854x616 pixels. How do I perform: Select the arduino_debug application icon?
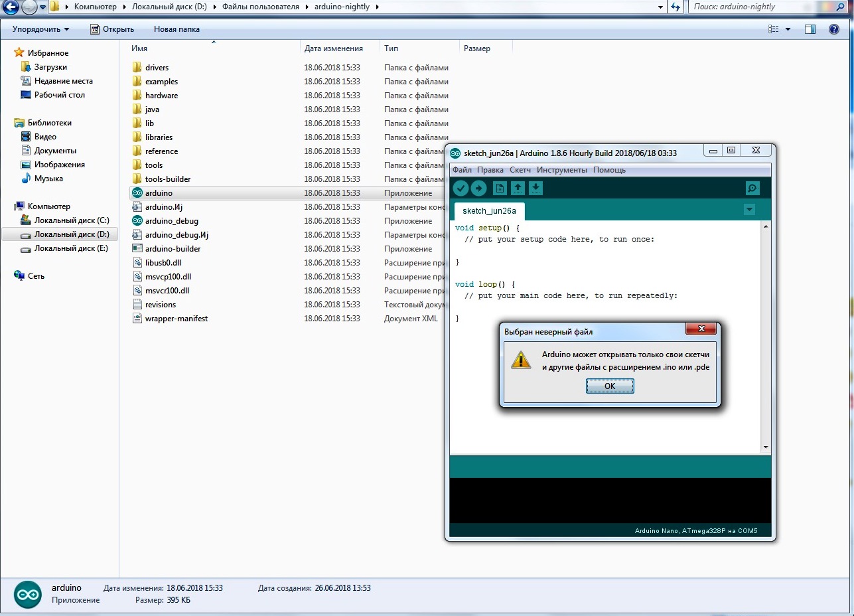point(137,221)
